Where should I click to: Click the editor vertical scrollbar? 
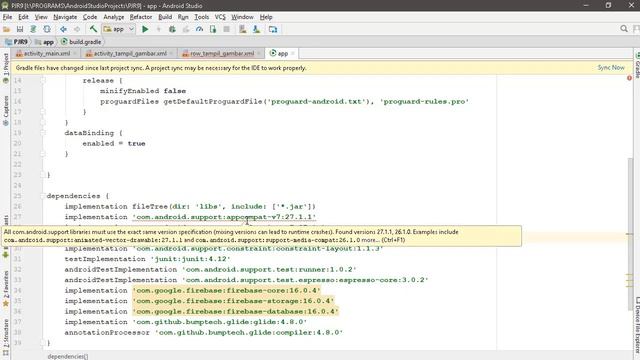tap(630, 235)
